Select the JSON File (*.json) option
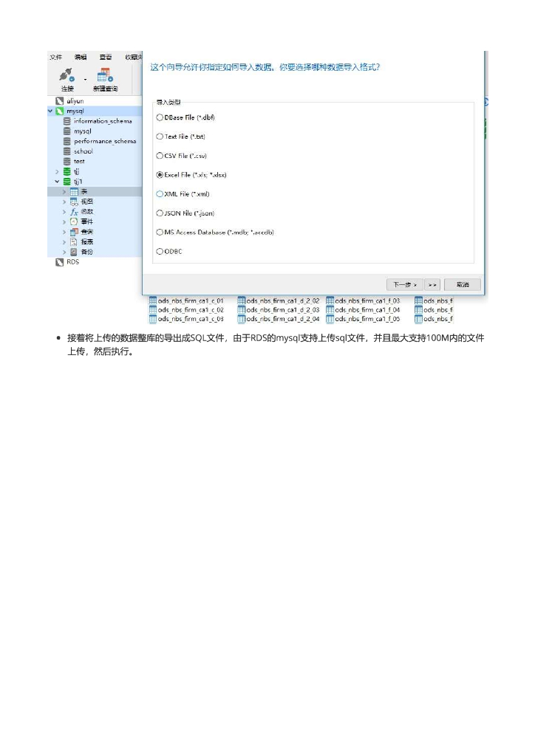The height and width of the screenshot is (756, 535). click(160, 213)
